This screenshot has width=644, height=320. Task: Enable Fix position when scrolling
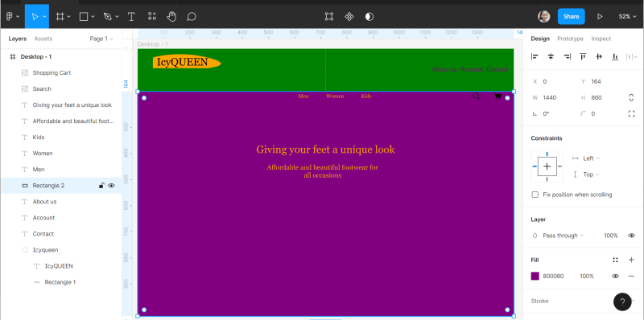click(x=535, y=195)
